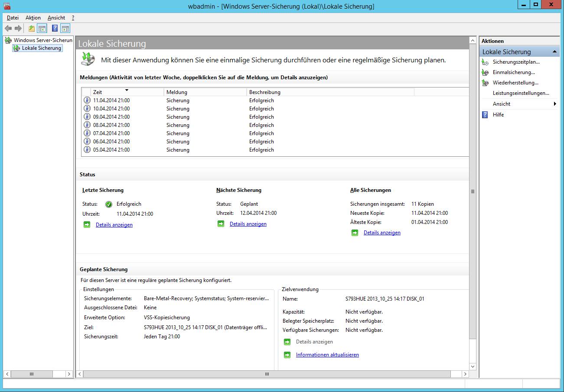Collapse the Lokale Sicherung actions section
The width and height of the screenshot is (564, 392).
(x=554, y=52)
